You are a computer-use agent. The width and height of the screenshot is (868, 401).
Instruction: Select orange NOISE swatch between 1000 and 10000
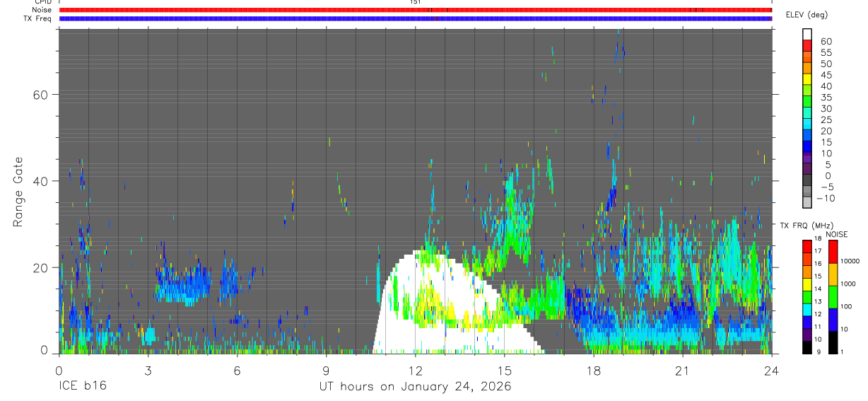(833, 274)
